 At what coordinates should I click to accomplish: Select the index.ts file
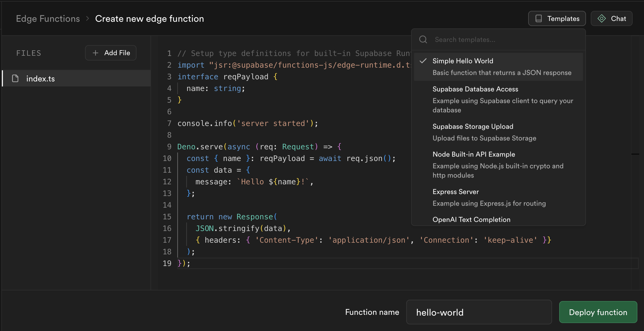click(x=77, y=79)
